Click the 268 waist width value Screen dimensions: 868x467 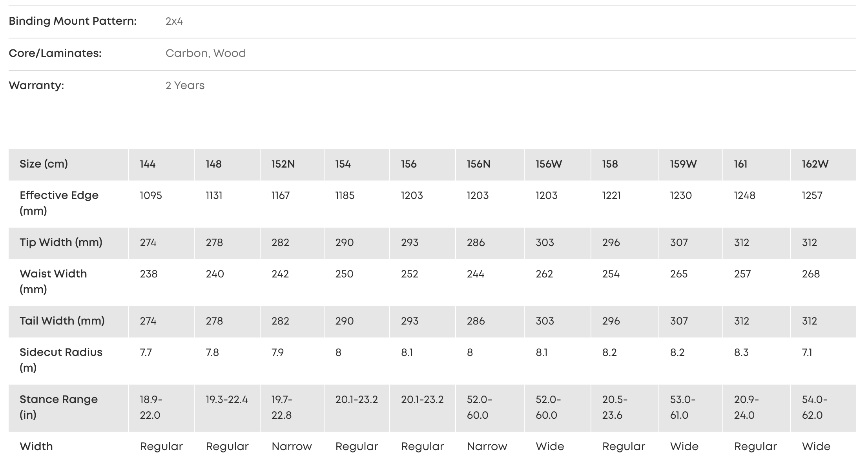[x=811, y=274]
